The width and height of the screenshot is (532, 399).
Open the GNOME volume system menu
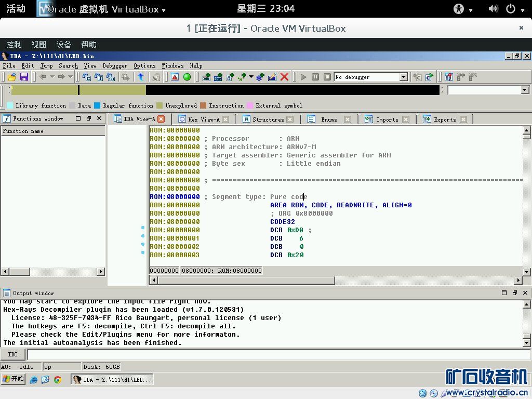[x=494, y=9]
